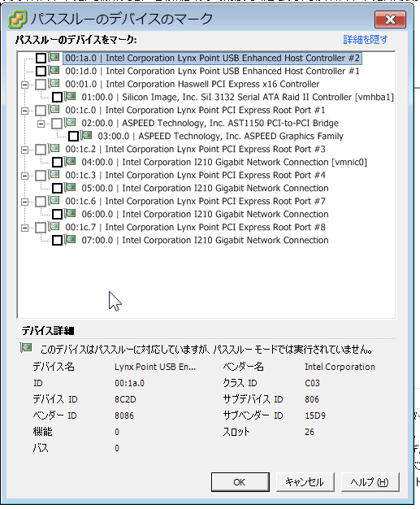Select the 00:1a.0 USB Enhanced Host Controller #2 row
This screenshot has height=509, width=420.
tap(212, 58)
